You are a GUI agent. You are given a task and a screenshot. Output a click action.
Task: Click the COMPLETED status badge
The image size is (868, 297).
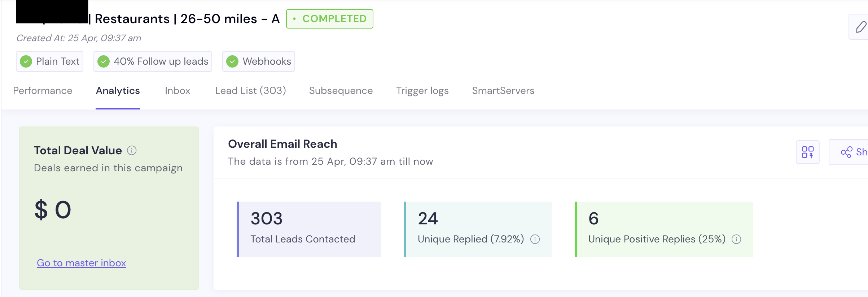[x=329, y=19]
